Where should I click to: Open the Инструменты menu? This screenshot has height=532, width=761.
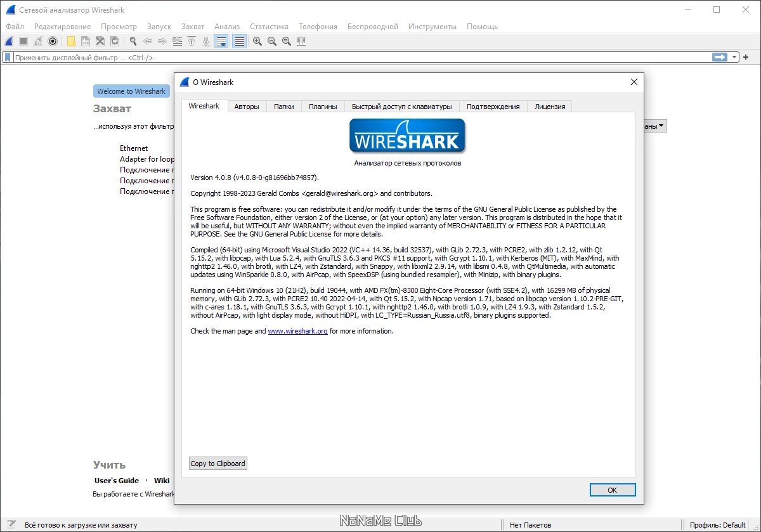pos(433,27)
